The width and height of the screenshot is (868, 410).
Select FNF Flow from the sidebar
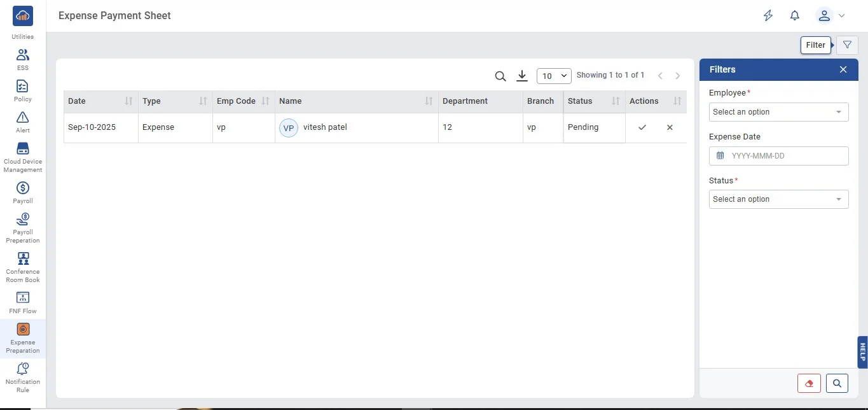tap(23, 302)
